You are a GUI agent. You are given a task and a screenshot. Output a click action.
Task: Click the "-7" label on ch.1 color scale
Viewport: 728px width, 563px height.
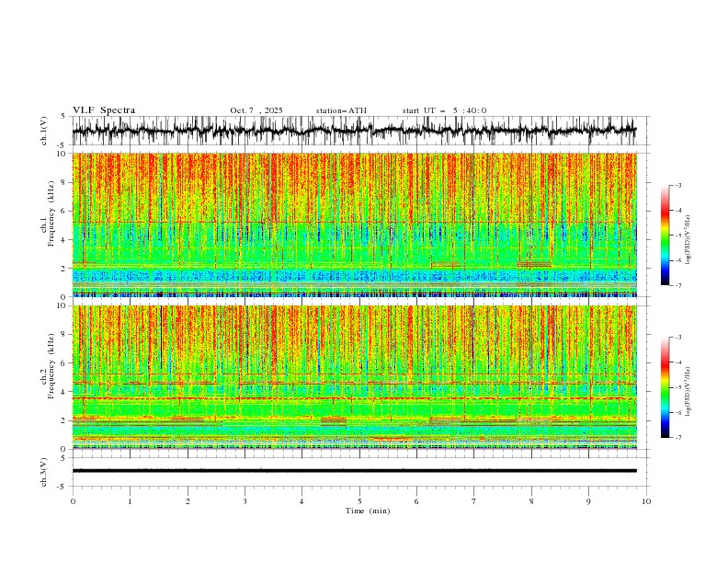point(677,285)
